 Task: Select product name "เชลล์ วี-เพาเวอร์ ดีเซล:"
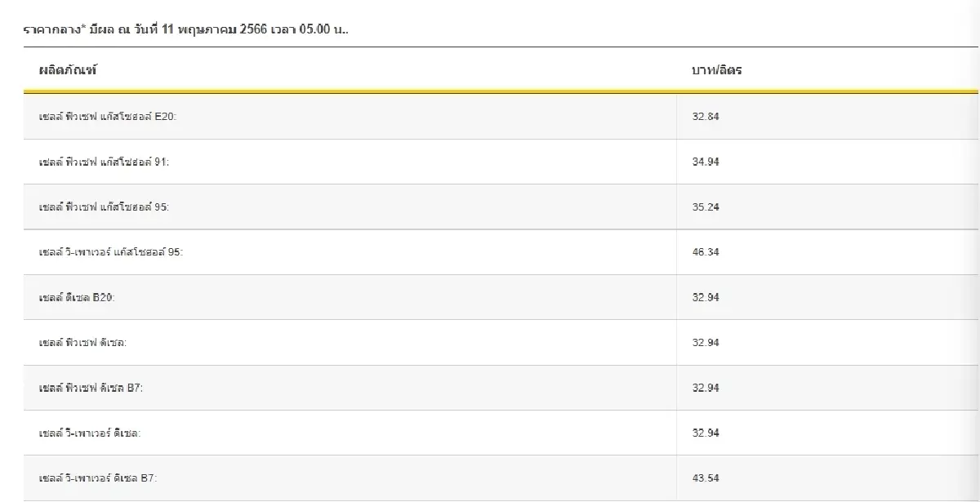(x=90, y=433)
